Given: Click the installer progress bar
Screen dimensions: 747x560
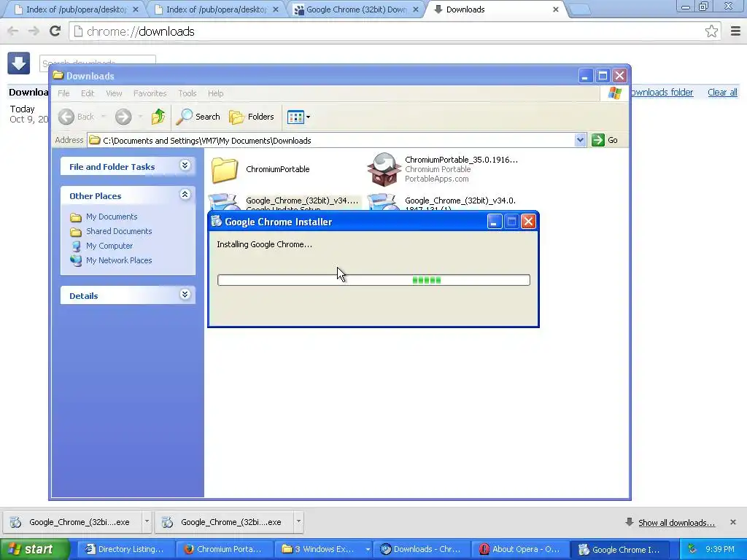Looking at the screenshot, I should pyautogui.click(x=373, y=280).
